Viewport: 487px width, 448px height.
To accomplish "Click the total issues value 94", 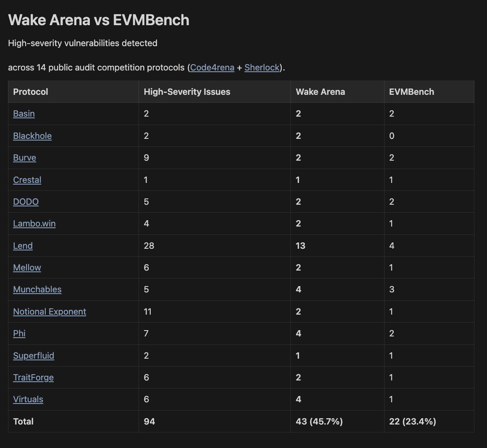I will (149, 421).
